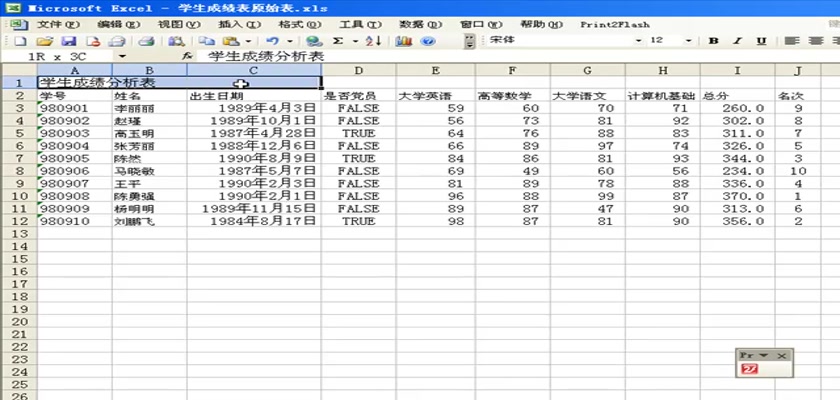Open the 窗口 (Window) menu
840x400 pixels.
click(481, 25)
